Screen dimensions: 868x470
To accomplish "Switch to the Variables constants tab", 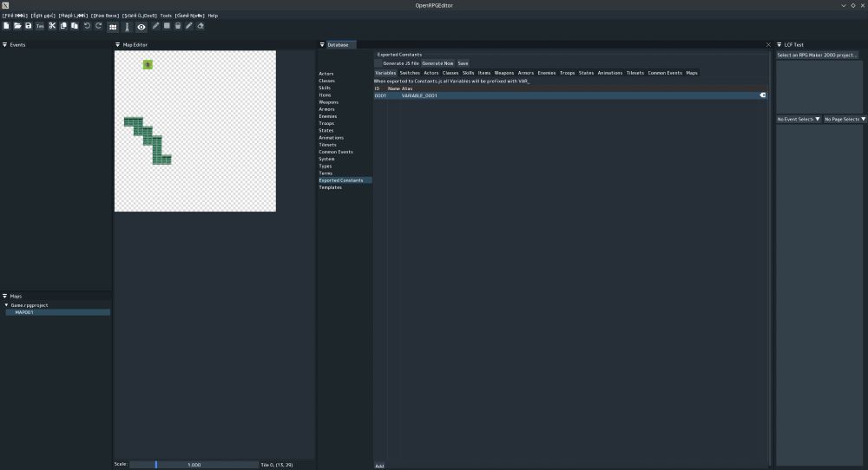I will point(385,73).
